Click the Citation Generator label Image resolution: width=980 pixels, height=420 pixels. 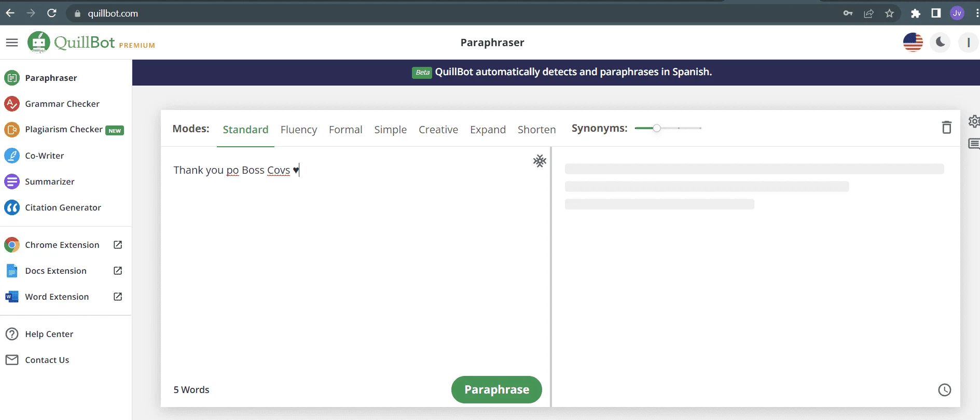pos(63,207)
